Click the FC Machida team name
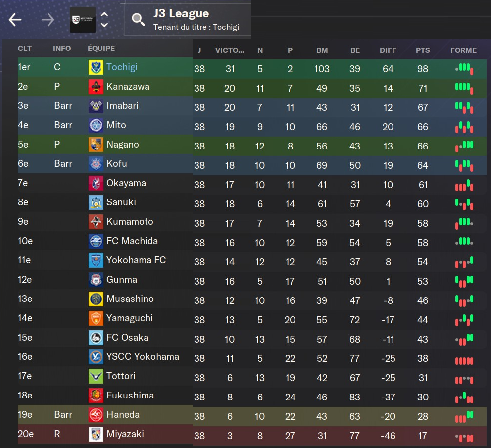The height and width of the screenshot is (448, 491). coord(132,241)
